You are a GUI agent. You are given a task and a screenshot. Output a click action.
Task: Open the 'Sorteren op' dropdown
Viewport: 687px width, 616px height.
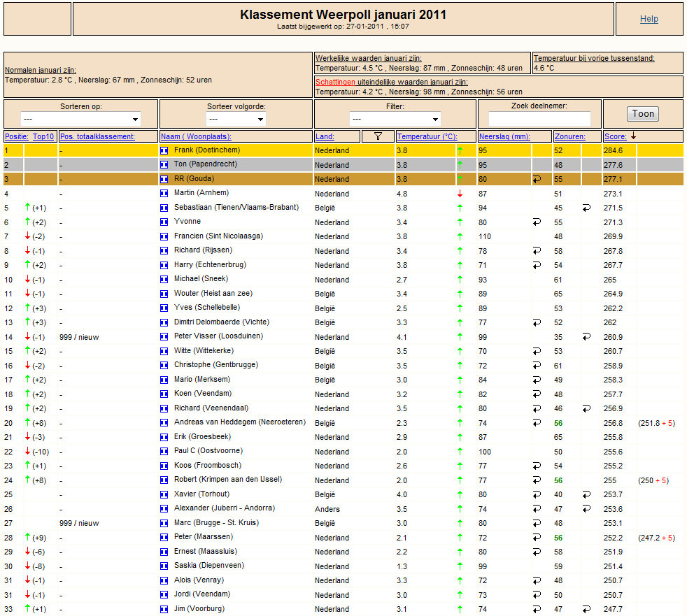pyautogui.click(x=80, y=119)
